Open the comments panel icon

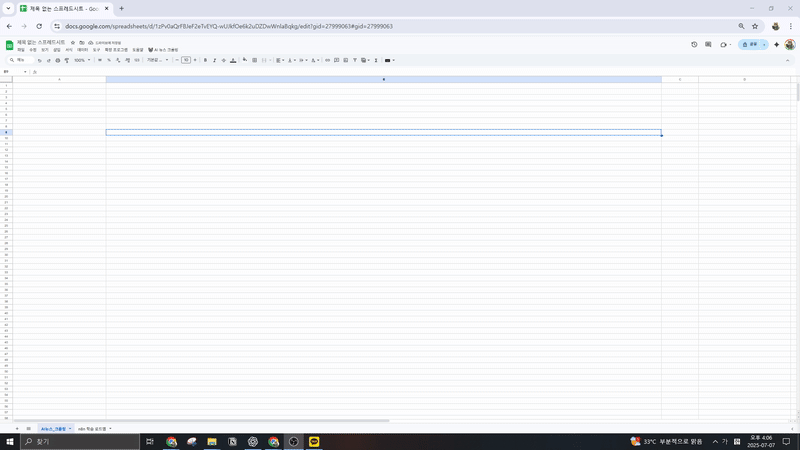coord(708,45)
